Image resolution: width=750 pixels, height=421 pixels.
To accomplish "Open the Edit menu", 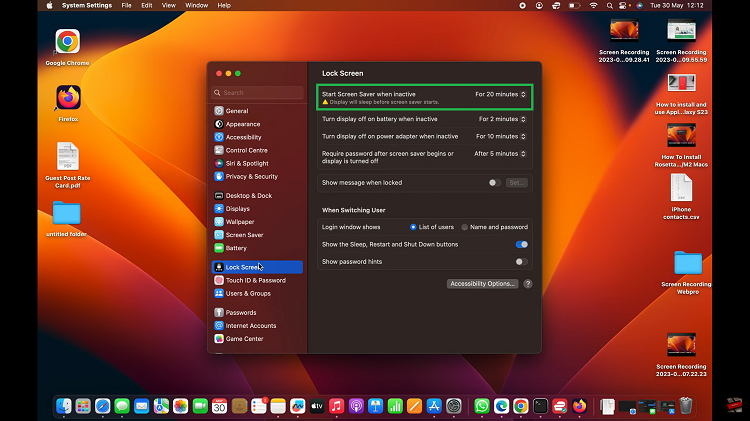I will coord(147,6).
